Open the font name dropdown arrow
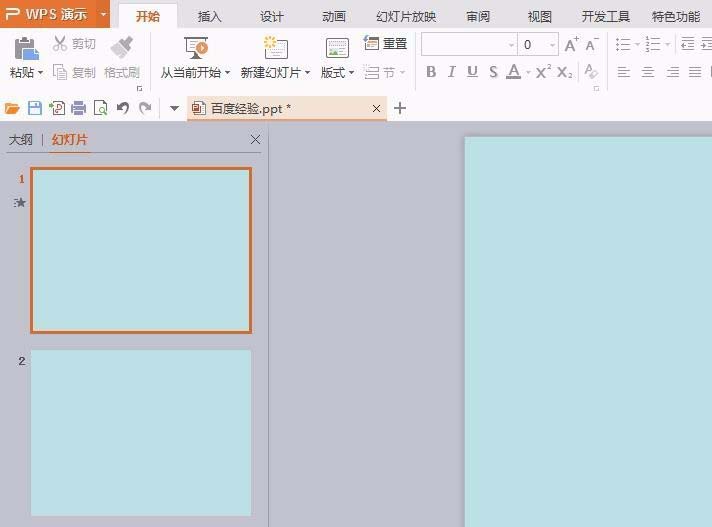The image size is (712, 527). pyautogui.click(x=511, y=44)
